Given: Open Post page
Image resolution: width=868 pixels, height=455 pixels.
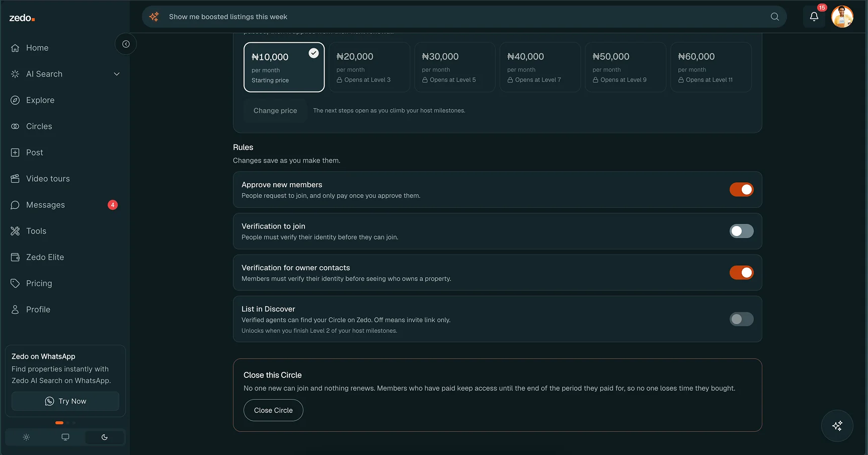Looking at the screenshot, I should (x=65, y=153).
